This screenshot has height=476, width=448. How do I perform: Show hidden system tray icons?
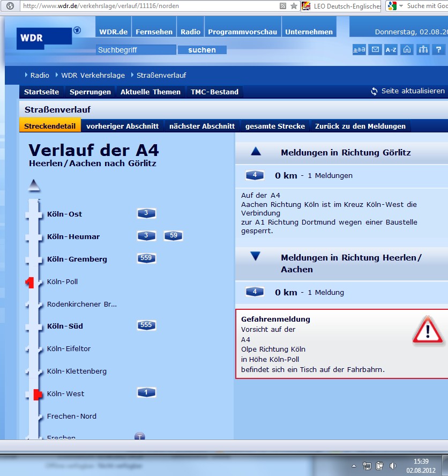354,466
